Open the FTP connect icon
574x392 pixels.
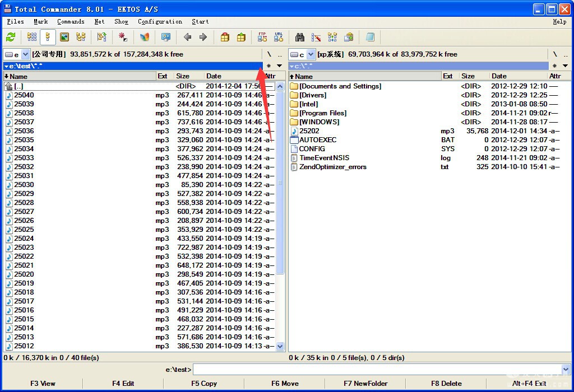(x=262, y=37)
